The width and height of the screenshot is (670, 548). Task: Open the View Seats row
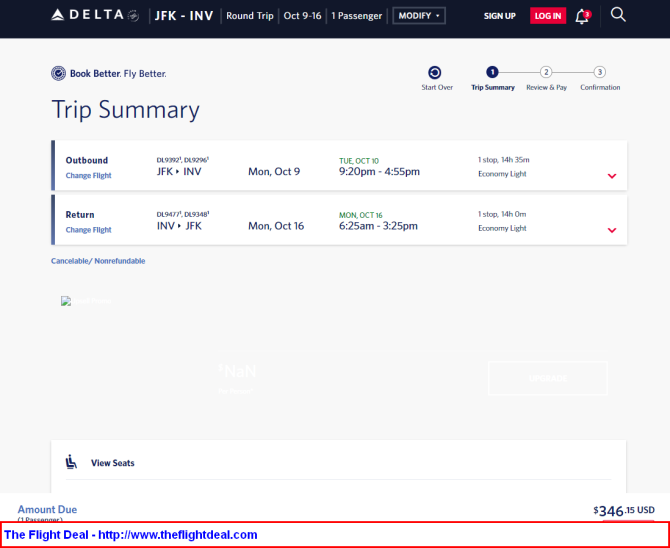[338, 463]
